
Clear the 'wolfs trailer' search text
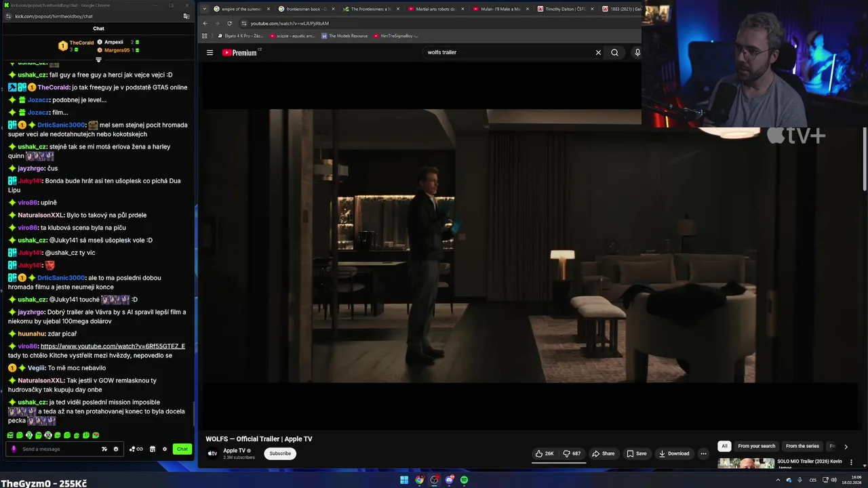[598, 52]
